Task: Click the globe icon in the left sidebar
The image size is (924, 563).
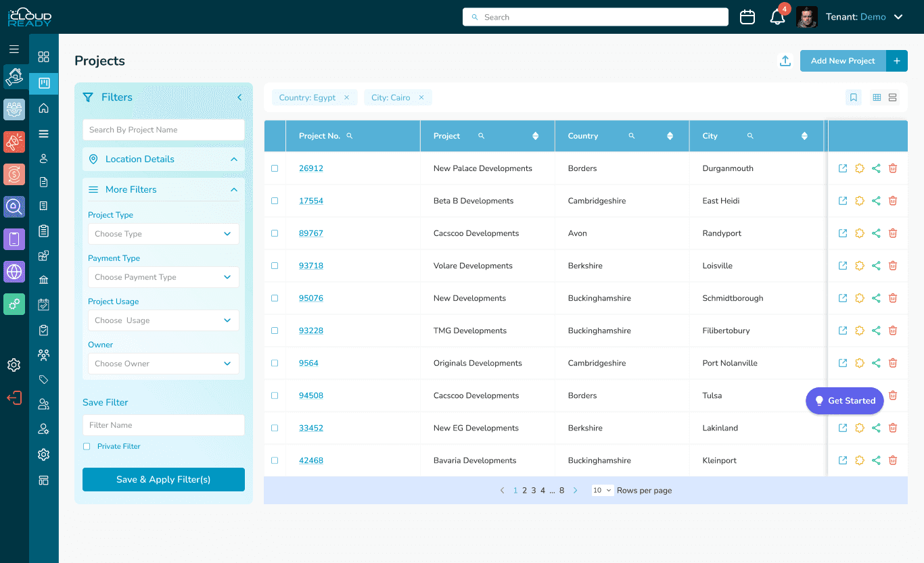Action: 14,272
